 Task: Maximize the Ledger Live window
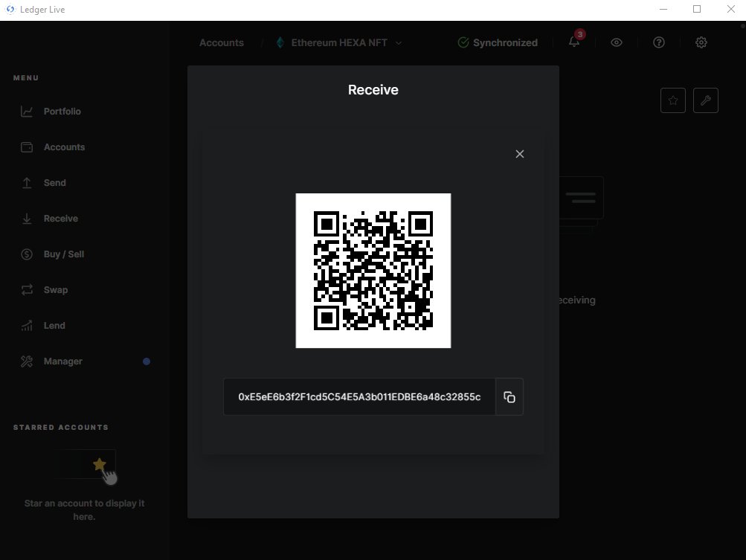pos(696,9)
